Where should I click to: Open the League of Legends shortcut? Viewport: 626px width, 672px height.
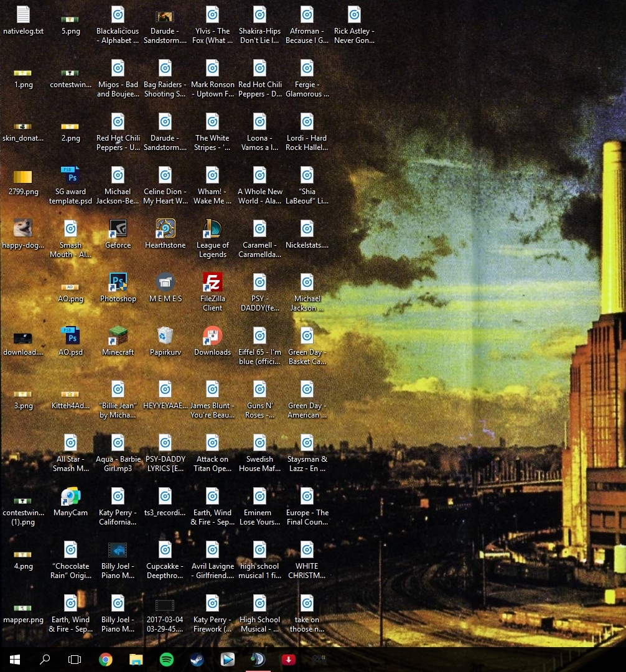pos(213,238)
